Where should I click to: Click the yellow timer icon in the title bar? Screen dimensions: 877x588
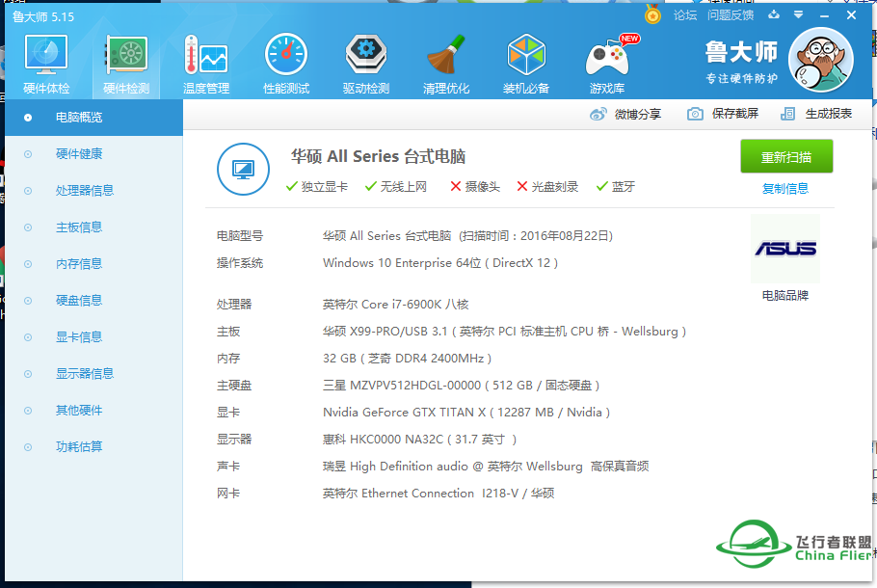click(x=653, y=15)
